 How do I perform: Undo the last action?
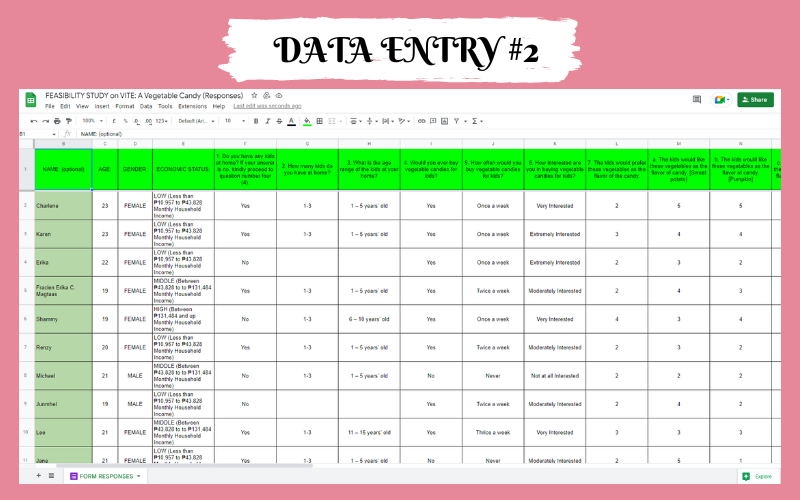click(34, 121)
